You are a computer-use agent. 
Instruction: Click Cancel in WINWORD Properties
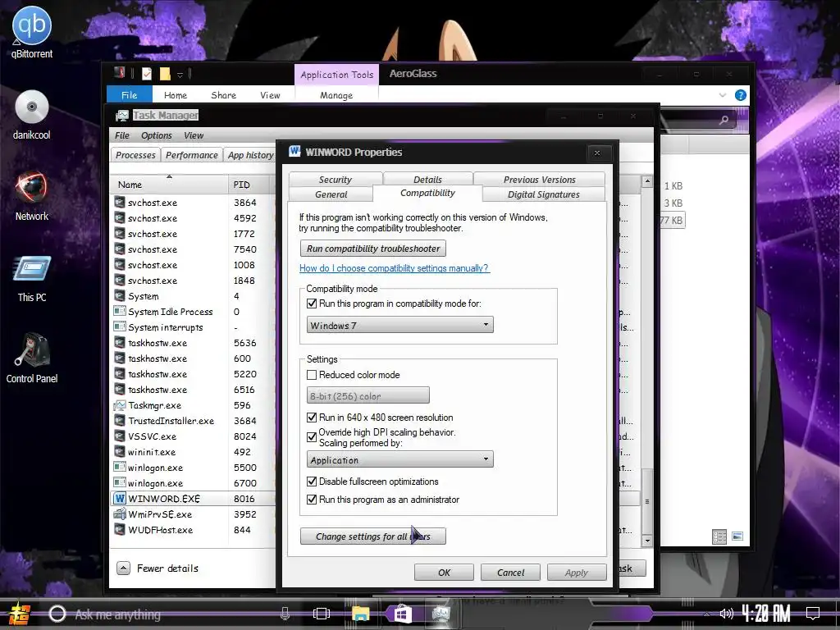pos(510,573)
